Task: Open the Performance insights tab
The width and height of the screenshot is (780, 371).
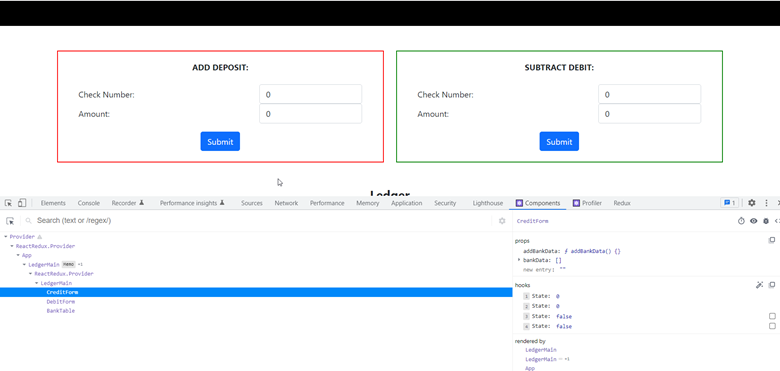Action: [x=192, y=203]
